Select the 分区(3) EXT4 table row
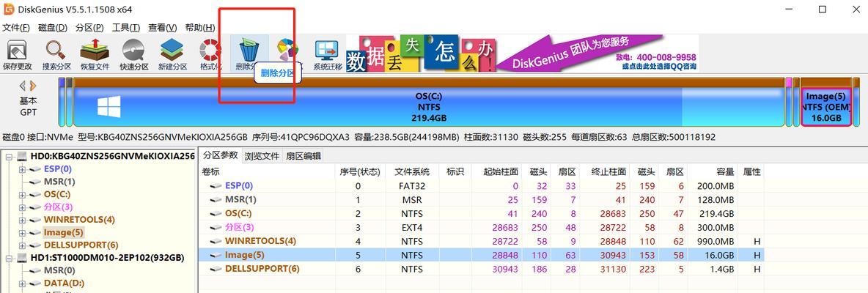The width and height of the screenshot is (868, 293). (482, 227)
